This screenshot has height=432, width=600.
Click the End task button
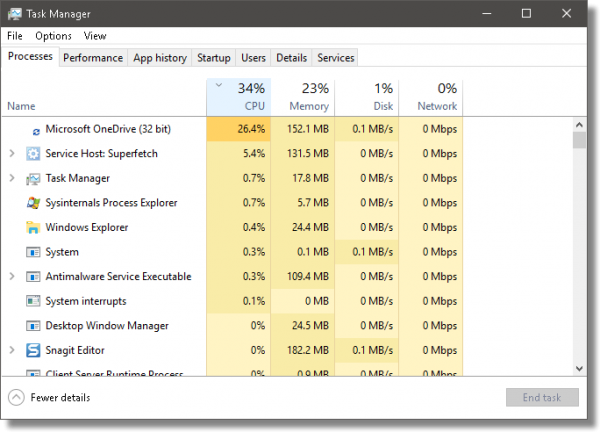[x=542, y=398]
